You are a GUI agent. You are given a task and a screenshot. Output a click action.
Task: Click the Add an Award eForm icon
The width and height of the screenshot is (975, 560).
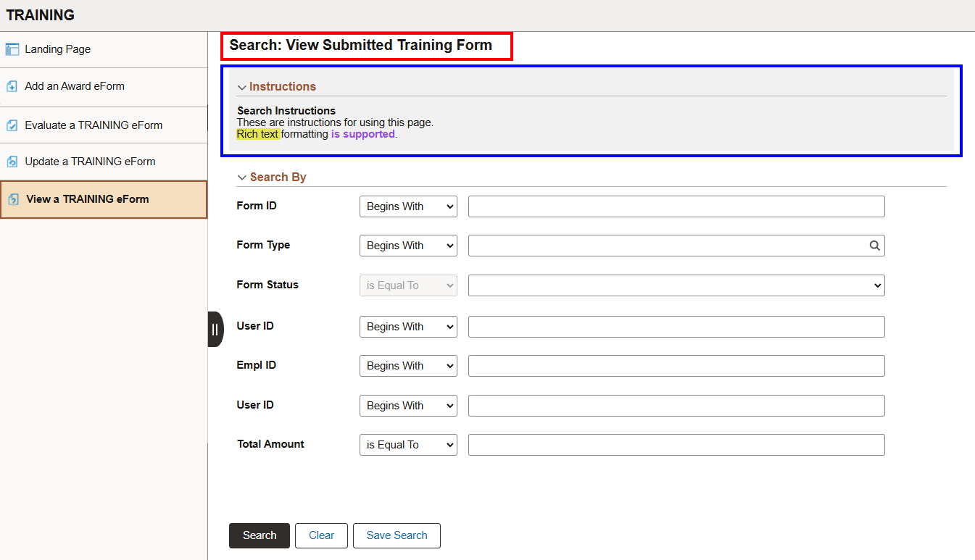click(12, 86)
